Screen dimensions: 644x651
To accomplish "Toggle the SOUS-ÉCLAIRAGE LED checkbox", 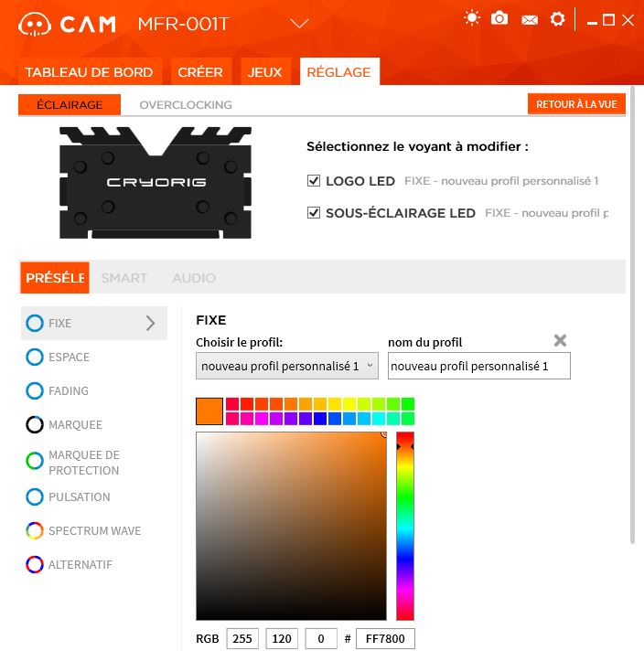I will pos(314,212).
